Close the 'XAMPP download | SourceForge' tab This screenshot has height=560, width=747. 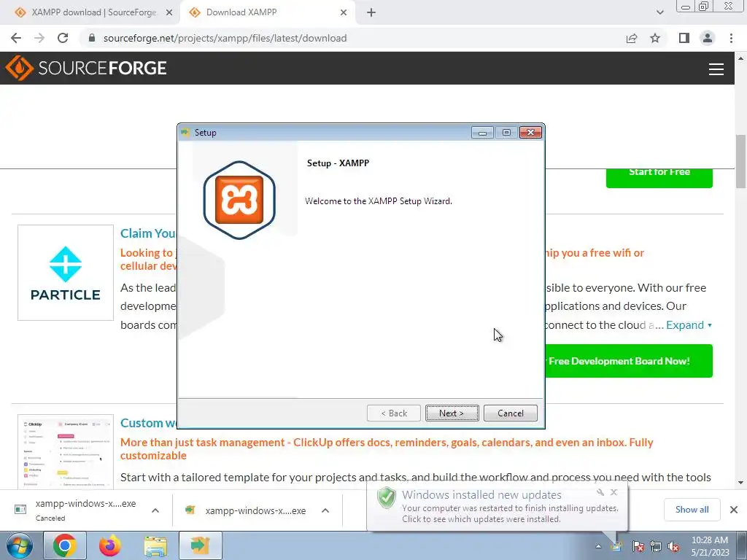tap(169, 12)
